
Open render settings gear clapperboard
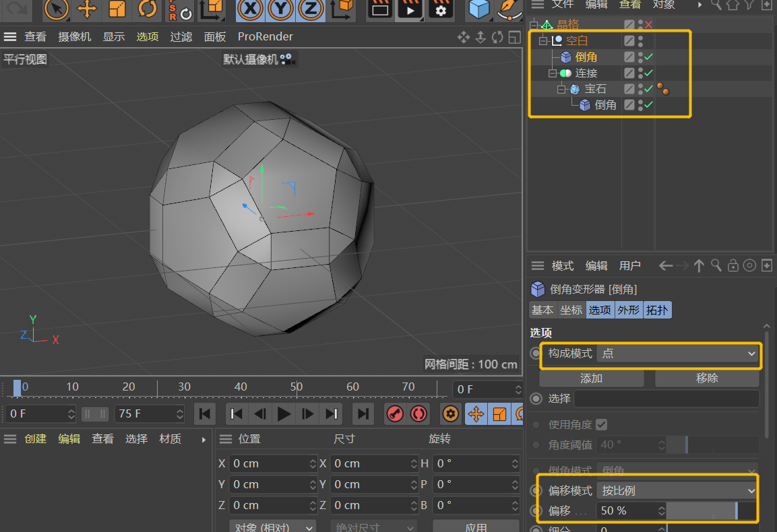[440, 9]
